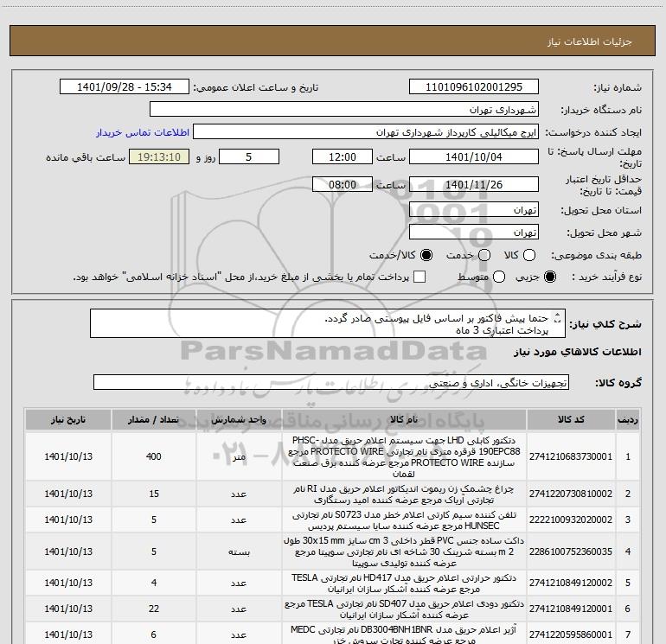Select the کالا radio button
This screenshot has height=644, width=666.
(529, 255)
